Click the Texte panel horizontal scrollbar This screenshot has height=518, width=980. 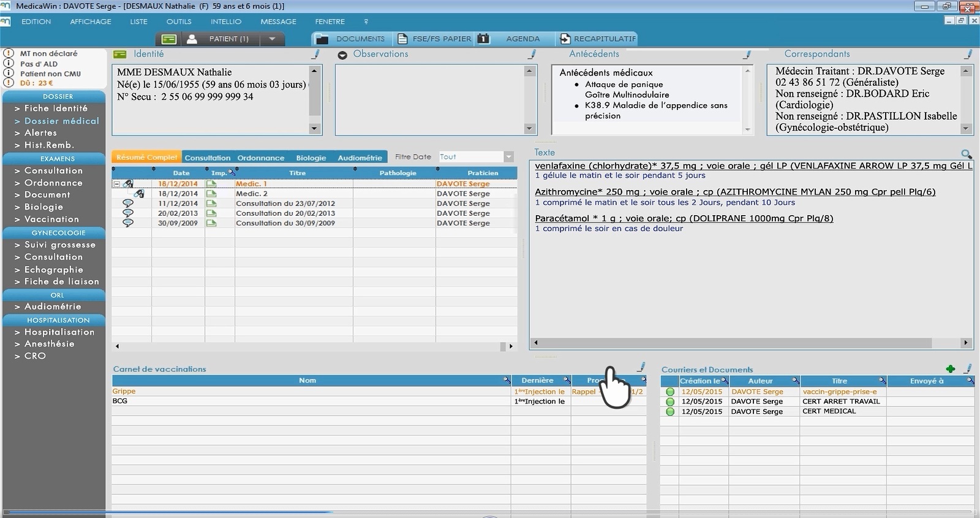(750, 343)
